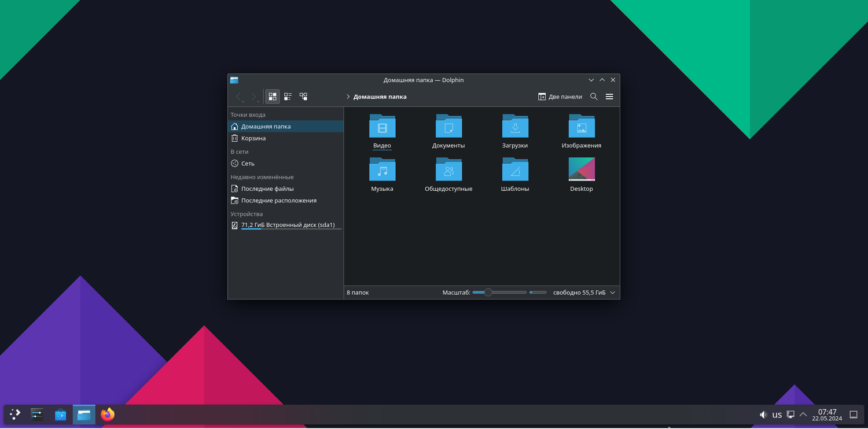Open the clock showing 07:47
This screenshot has height=429, width=868.
[827, 415]
